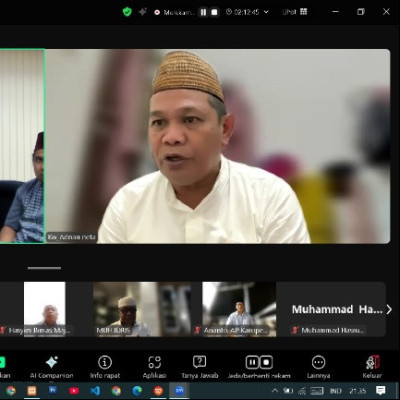Open AI Companion in the bottom toolbar

(52, 367)
